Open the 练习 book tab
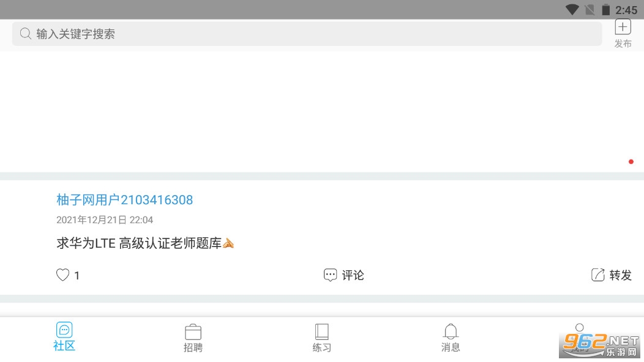This screenshot has height=362, width=644. [x=321, y=338]
